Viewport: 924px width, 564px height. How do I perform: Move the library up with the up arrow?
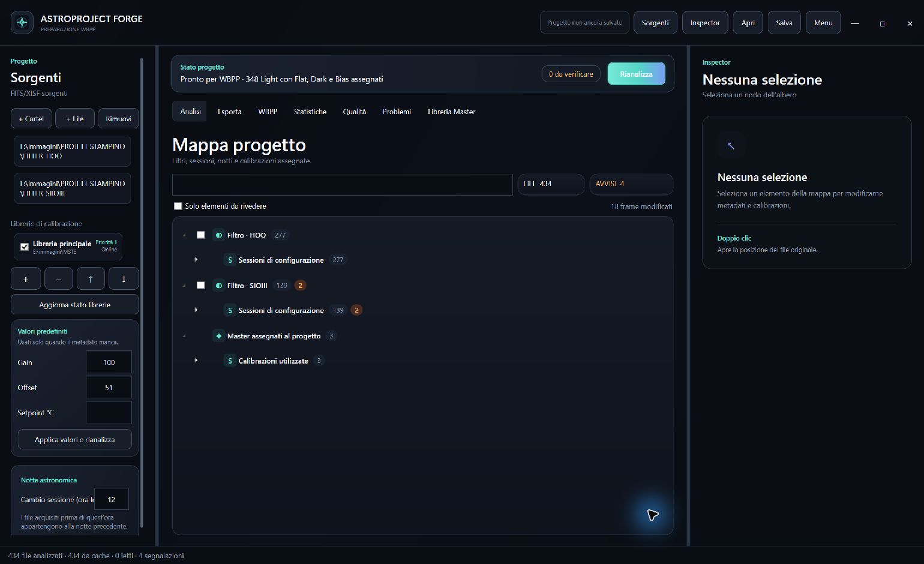(x=91, y=279)
